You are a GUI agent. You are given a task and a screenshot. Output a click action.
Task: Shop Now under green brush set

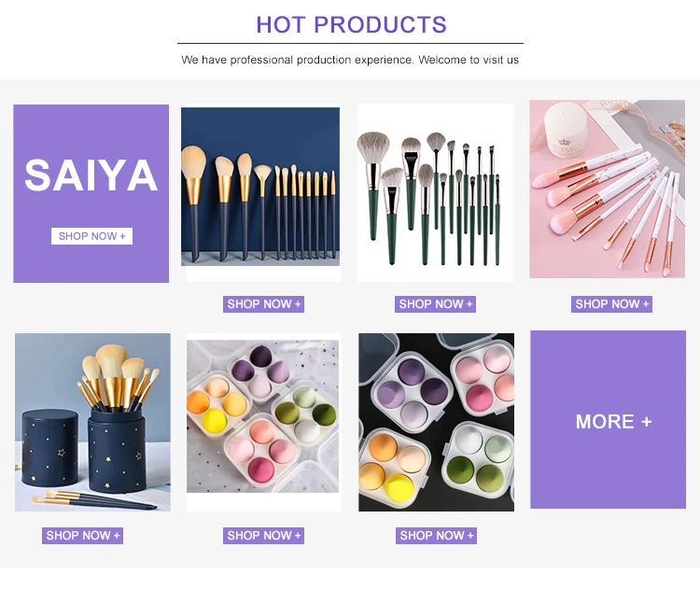tap(435, 304)
